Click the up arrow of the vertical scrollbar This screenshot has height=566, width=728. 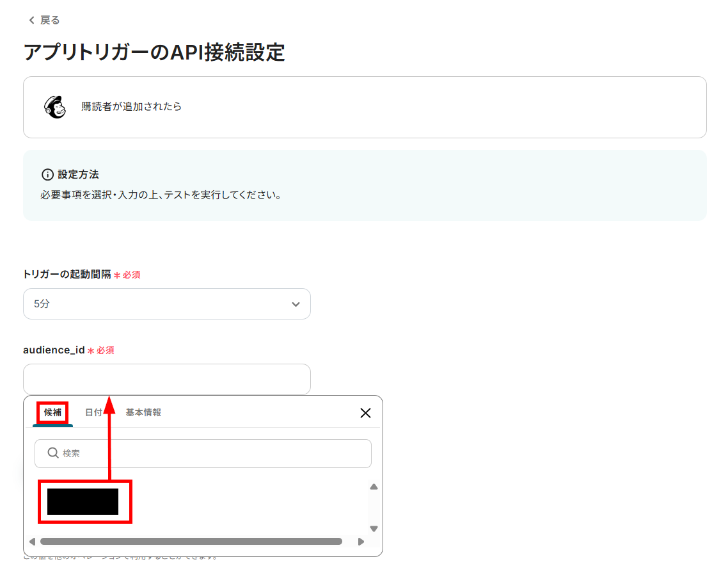coord(374,487)
